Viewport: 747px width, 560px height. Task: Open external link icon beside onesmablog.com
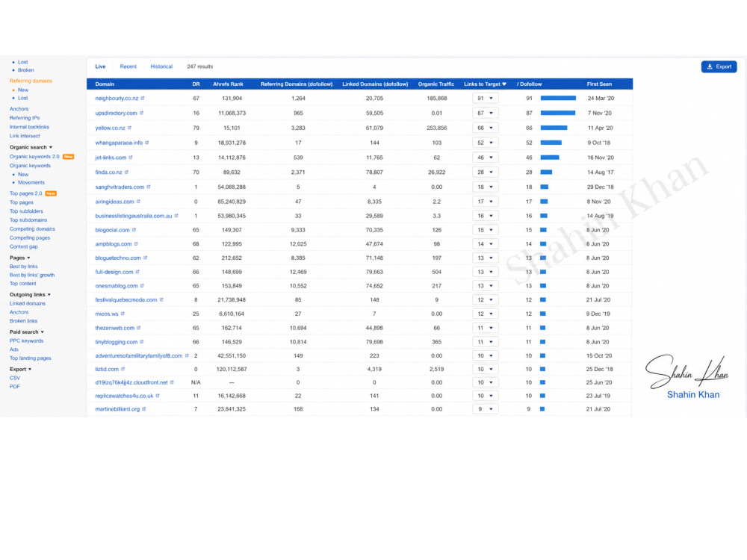coord(142,286)
